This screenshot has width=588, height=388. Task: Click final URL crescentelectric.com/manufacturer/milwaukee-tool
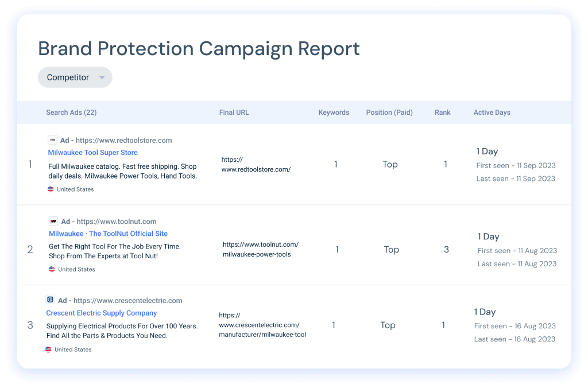262,325
